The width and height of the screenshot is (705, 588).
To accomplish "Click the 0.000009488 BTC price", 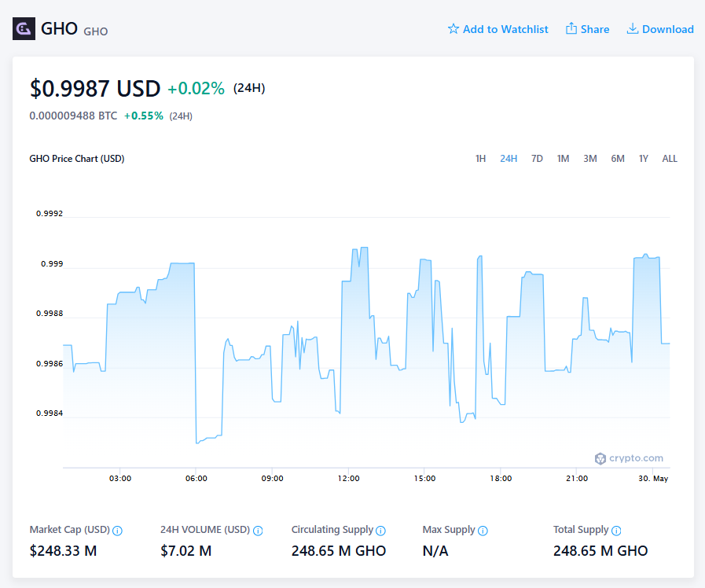I will tap(73, 116).
